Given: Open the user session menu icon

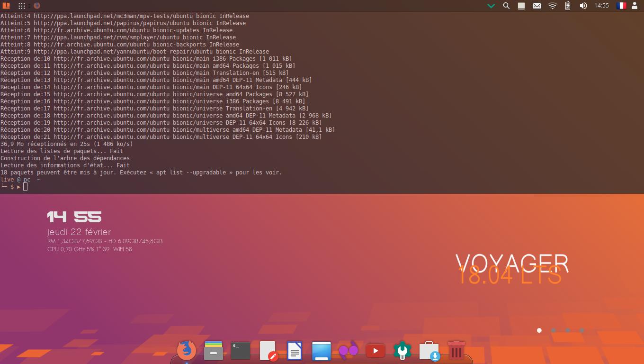Looking at the screenshot, I should click(635, 6).
